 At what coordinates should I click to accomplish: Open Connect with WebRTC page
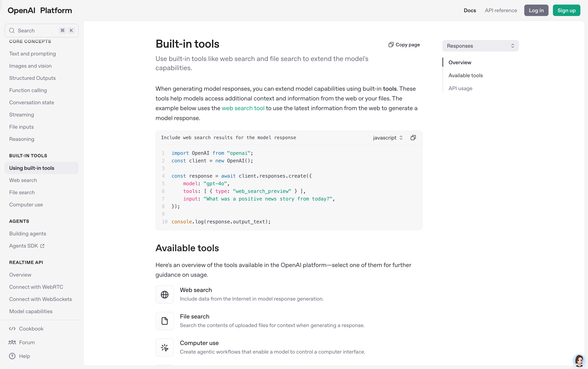36,287
